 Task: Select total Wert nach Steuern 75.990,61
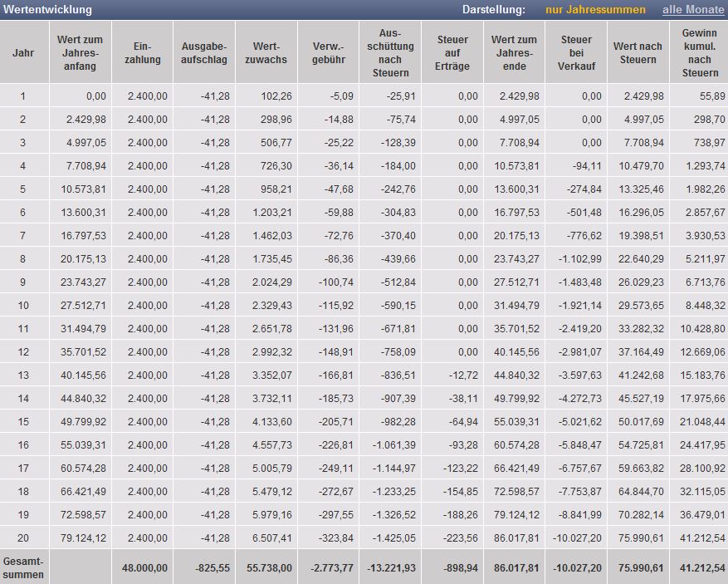click(x=641, y=567)
